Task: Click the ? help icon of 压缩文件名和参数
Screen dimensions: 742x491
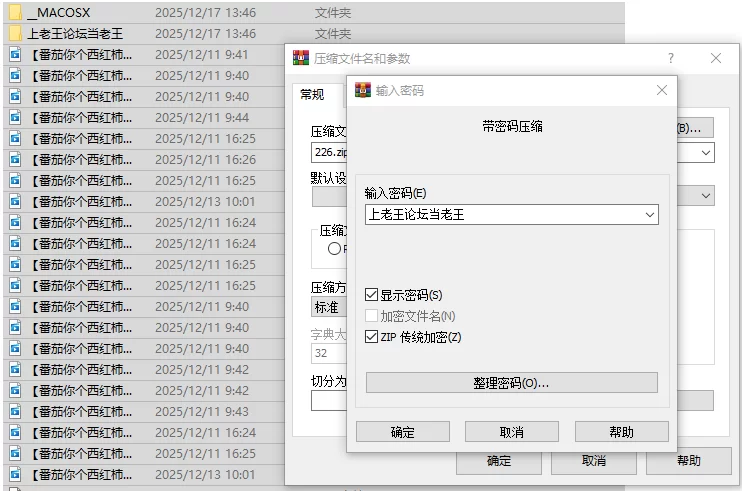Action: tap(671, 58)
